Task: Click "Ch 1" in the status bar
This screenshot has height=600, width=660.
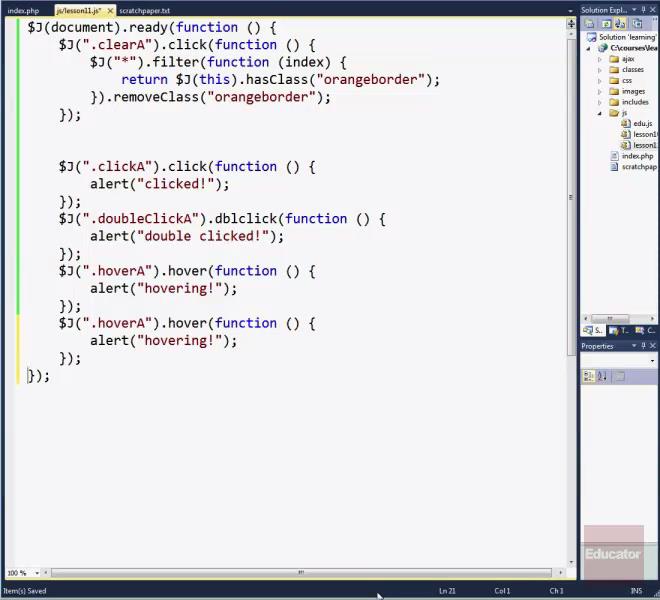Action: tap(556, 591)
